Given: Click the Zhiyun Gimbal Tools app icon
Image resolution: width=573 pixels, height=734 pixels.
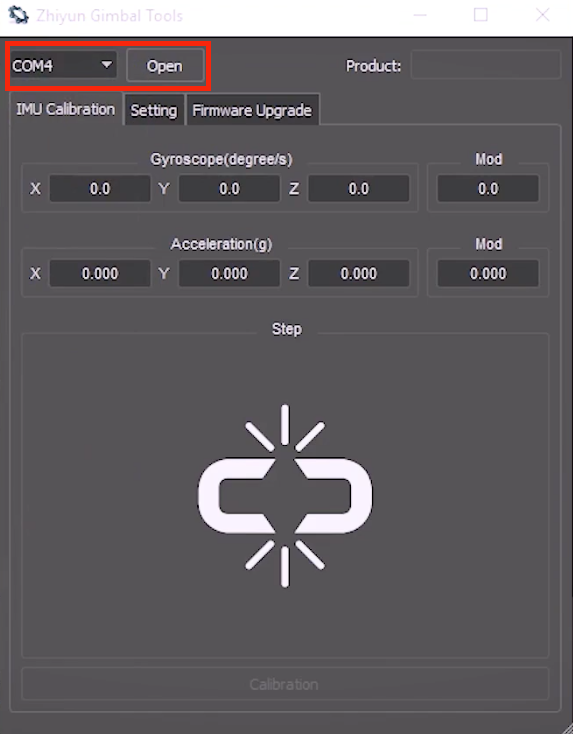Looking at the screenshot, I should [x=18, y=15].
